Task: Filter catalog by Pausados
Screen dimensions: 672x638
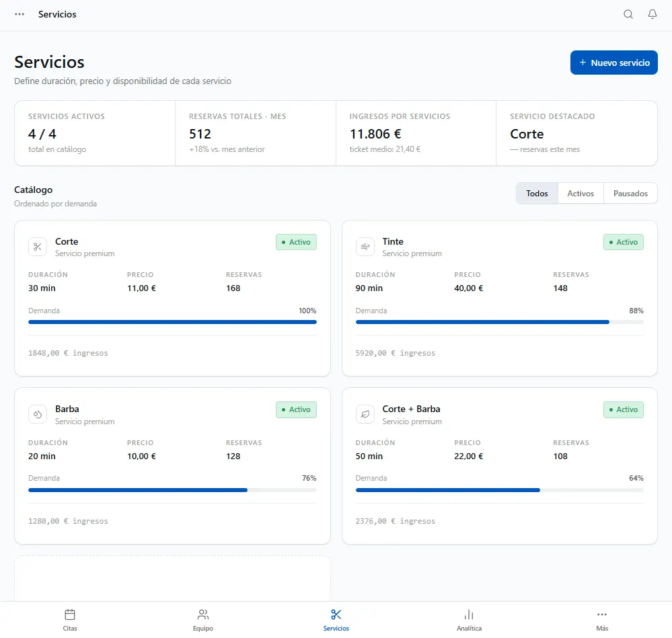Action: 630,193
